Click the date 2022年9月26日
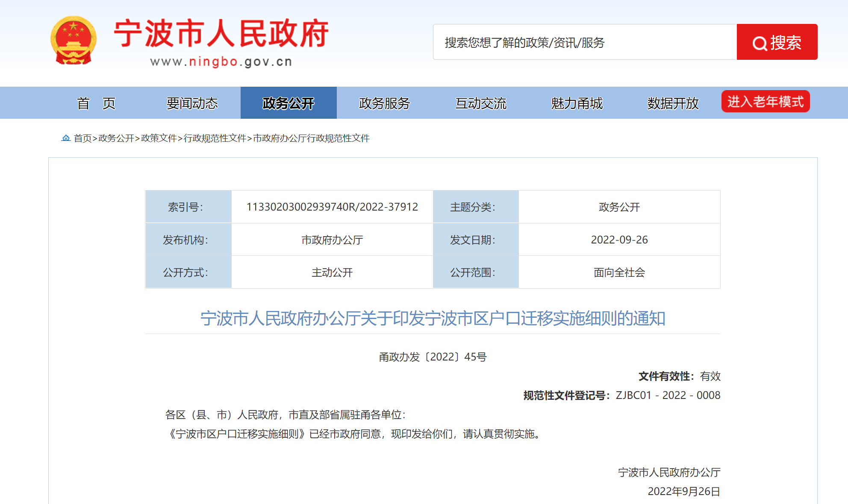The image size is (848, 504). tap(684, 491)
